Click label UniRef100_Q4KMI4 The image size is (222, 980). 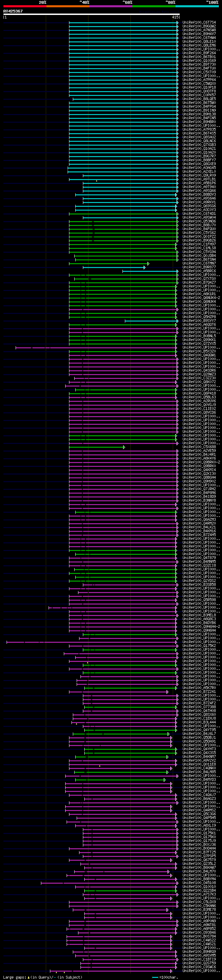(199, 470)
